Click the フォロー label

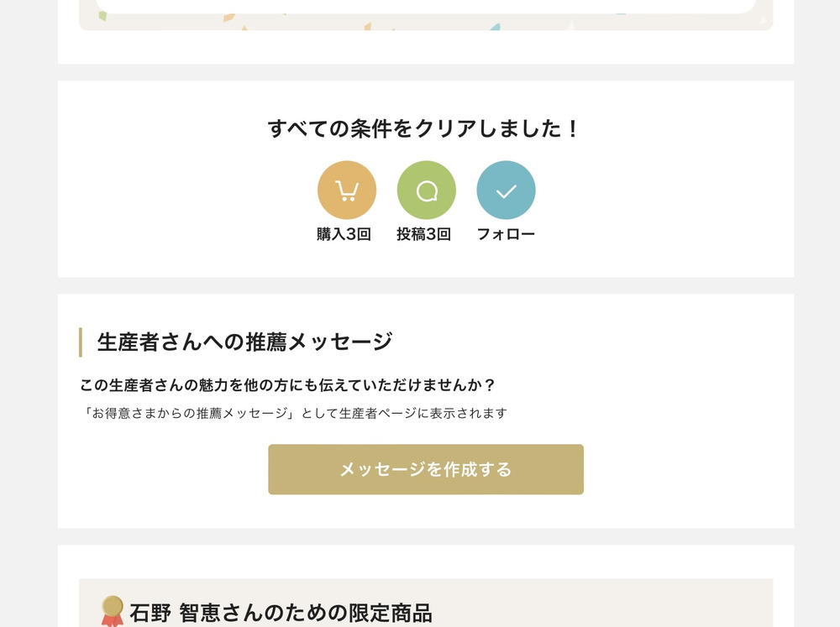[506, 234]
